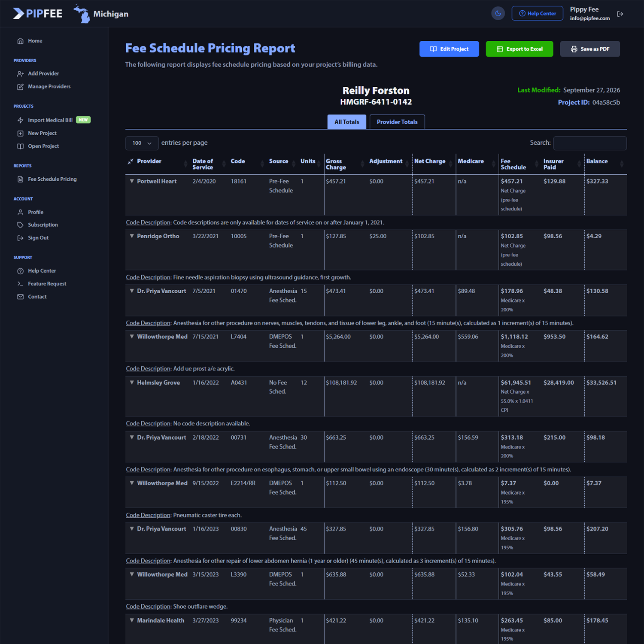Collapse all rows icon beside Provider header

(x=131, y=161)
